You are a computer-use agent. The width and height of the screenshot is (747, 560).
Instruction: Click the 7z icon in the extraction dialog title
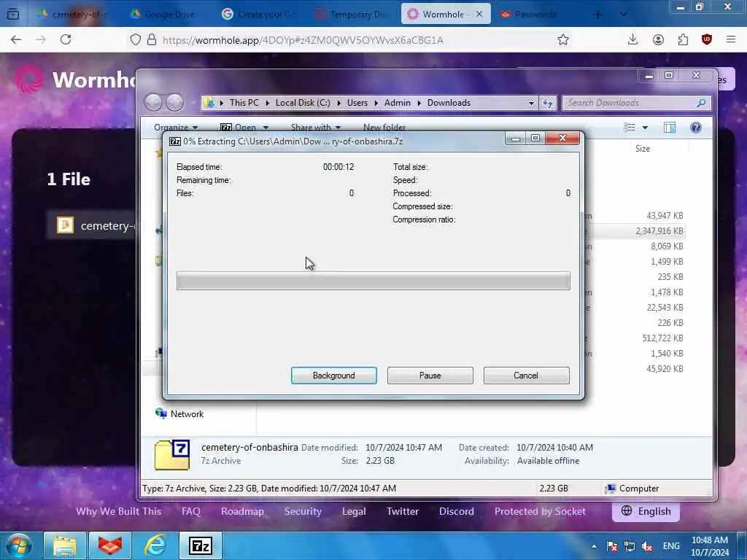(x=175, y=141)
